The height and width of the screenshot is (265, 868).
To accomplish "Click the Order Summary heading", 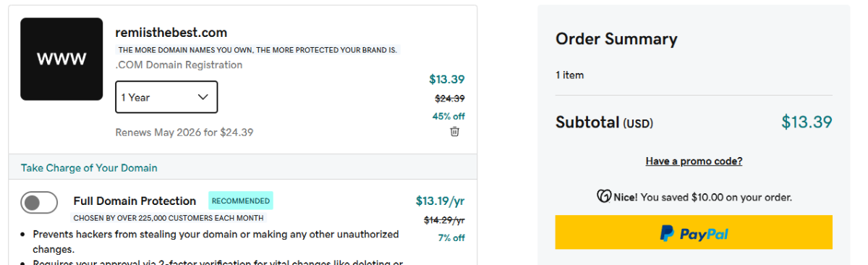I will pos(616,39).
